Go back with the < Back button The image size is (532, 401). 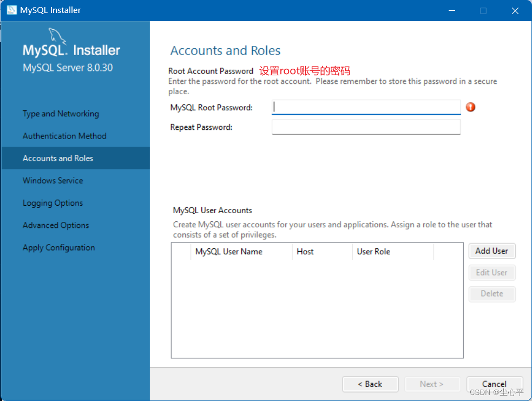[370, 384]
